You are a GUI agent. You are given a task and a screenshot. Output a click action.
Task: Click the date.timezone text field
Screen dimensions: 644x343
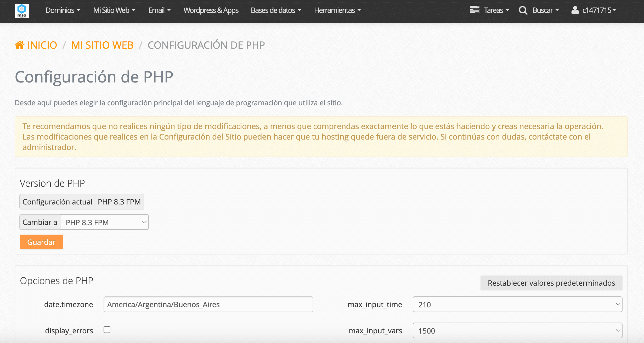(x=208, y=305)
